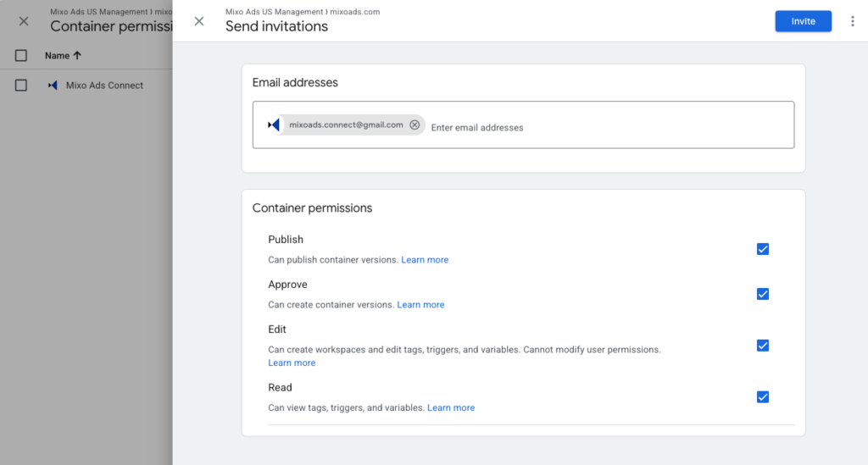
Task: Toggle the Read permission checkbox
Action: [762, 397]
